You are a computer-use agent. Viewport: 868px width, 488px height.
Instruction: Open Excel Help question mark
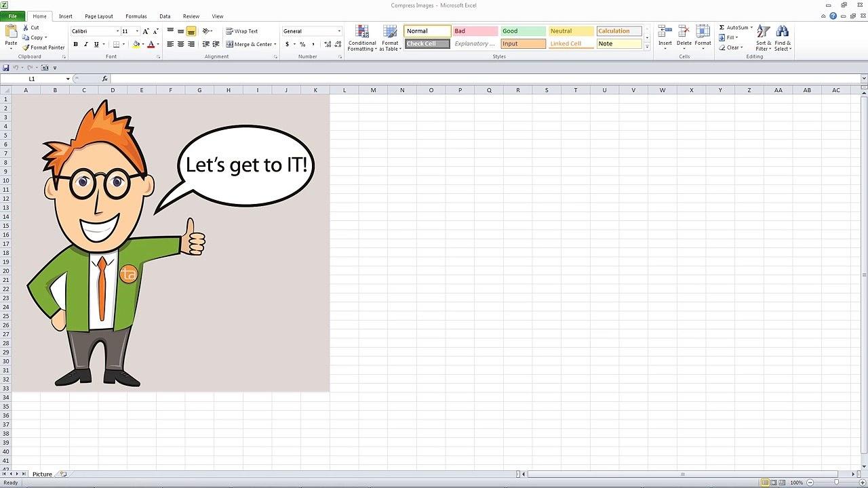click(x=833, y=16)
